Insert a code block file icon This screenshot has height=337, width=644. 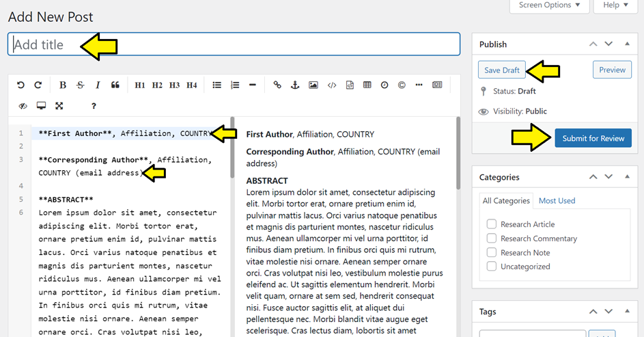350,85
